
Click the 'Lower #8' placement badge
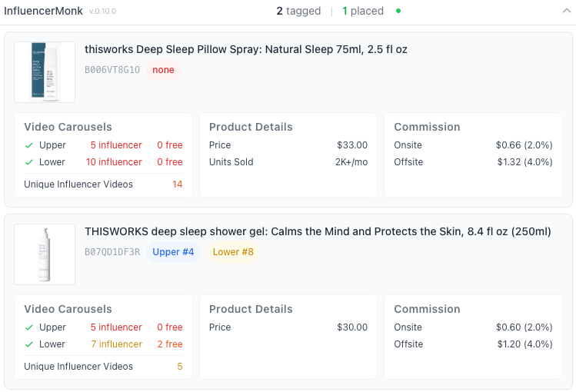pos(233,252)
